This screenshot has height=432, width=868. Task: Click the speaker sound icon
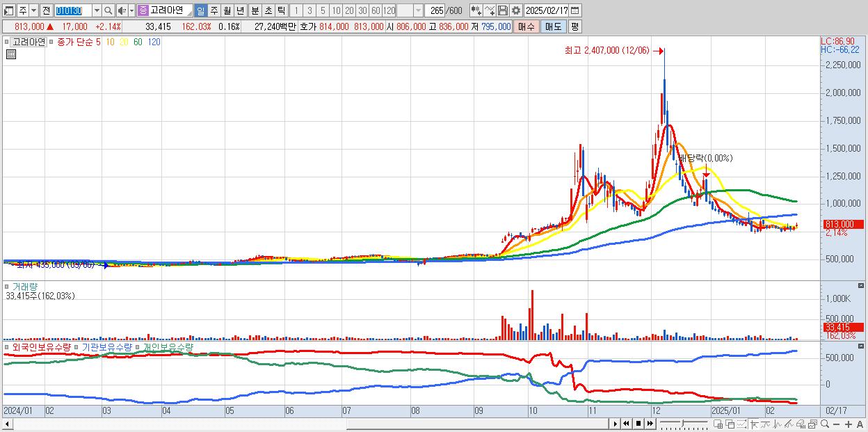(122, 10)
